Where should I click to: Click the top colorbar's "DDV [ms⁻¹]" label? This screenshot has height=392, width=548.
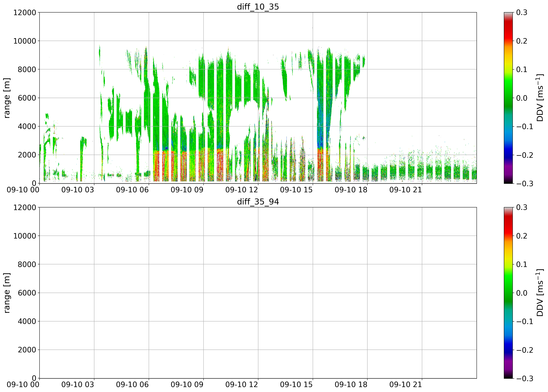540,98
